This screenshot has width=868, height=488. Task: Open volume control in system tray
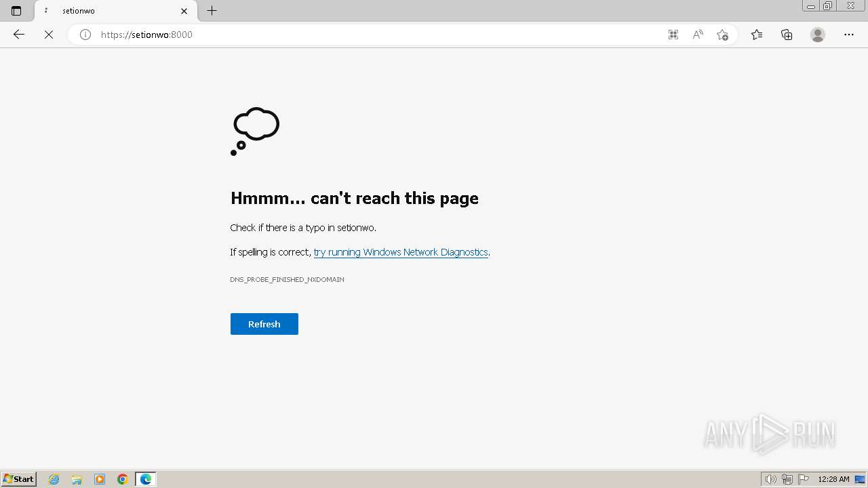[770, 479]
